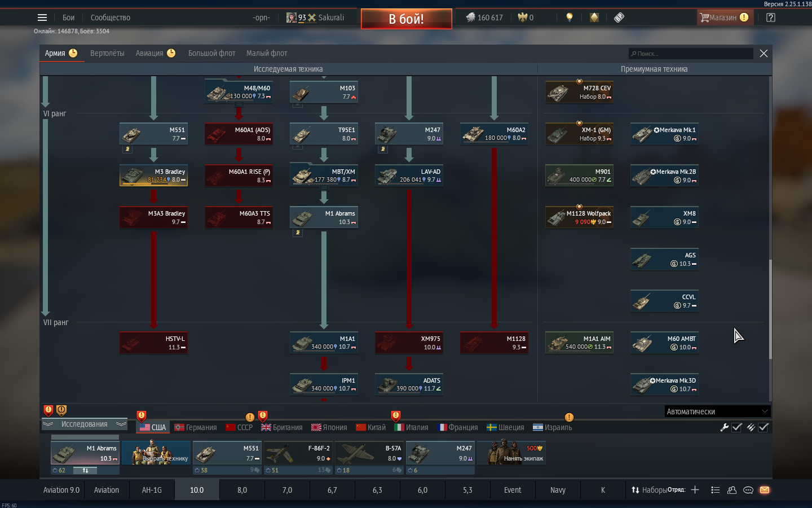Open the chat bubble icon
Image resolution: width=812 pixels, height=508 pixels.
(x=748, y=490)
